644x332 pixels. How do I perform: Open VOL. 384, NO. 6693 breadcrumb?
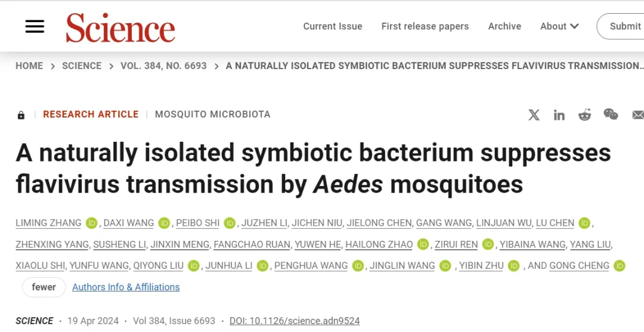pyautogui.click(x=163, y=66)
